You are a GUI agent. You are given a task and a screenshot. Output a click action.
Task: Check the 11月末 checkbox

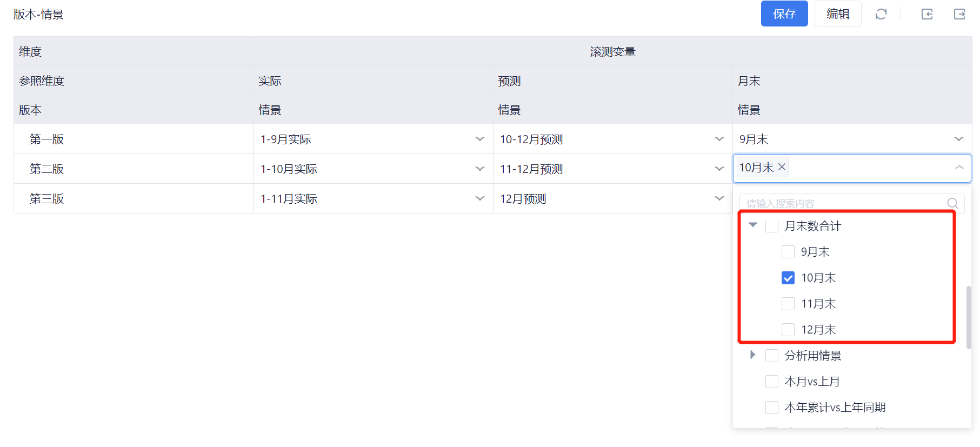click(788, 304)
